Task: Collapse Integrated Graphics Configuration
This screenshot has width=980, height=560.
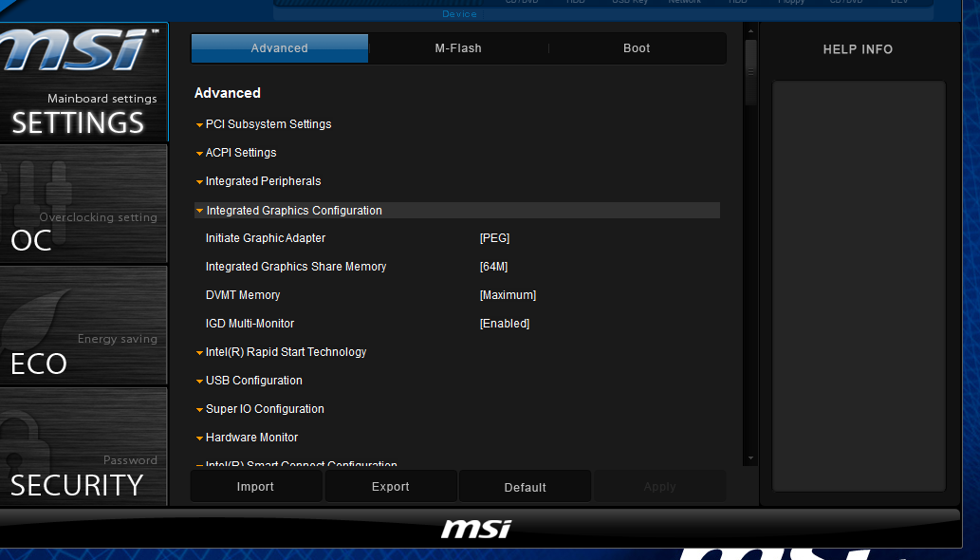Action: coord(457,211)
